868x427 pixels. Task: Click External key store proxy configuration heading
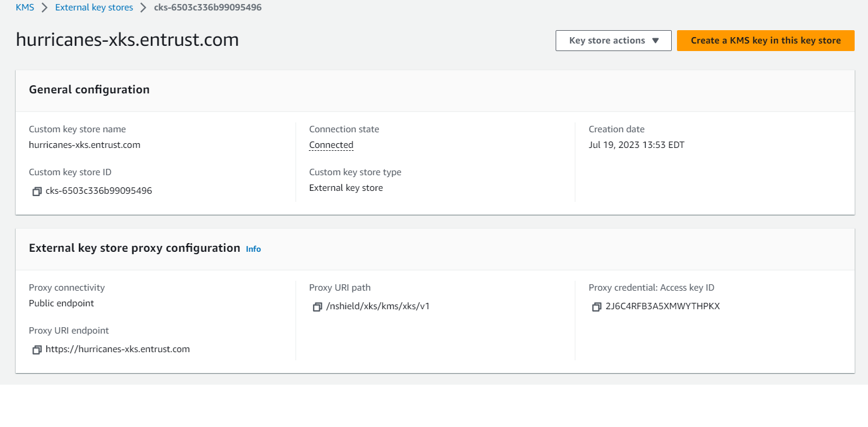pyautogui.click(x=135, y=248)
